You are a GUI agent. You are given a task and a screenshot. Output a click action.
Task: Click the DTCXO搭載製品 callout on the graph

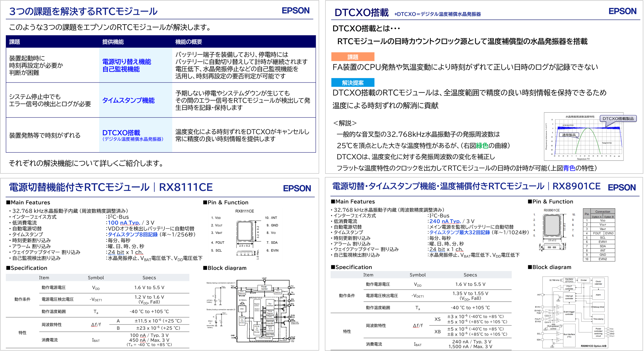click(x=618, y=118)
